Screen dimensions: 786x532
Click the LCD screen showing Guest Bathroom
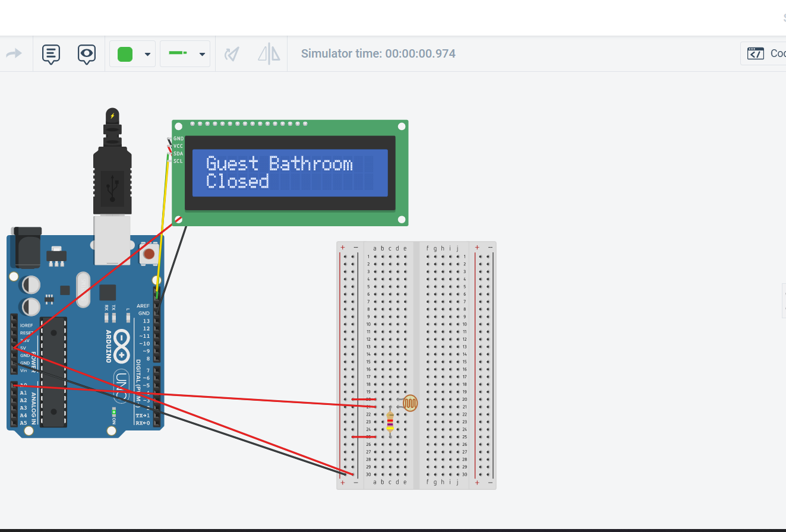[x=290, y=173]
